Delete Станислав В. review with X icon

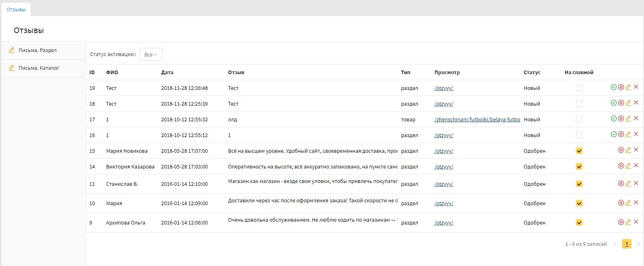click(636, 183)
